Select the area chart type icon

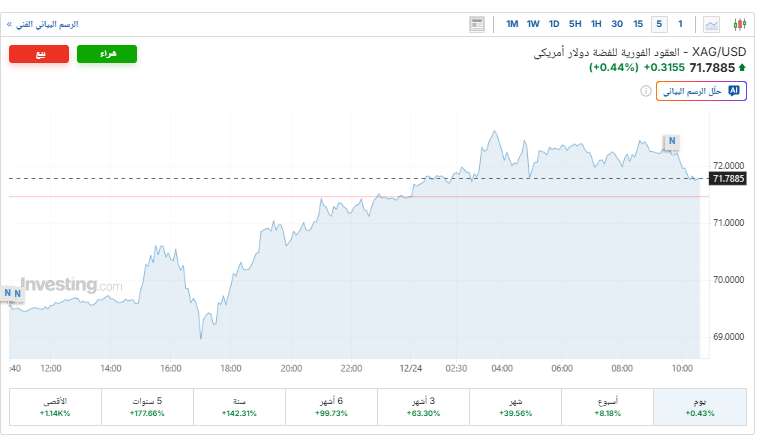[x=712, y=24]
